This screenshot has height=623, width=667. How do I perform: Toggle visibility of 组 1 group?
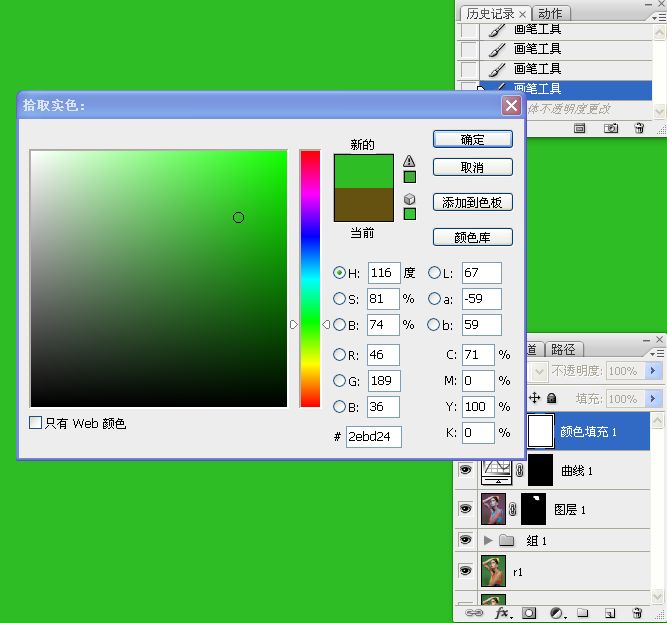pos(465,540)
